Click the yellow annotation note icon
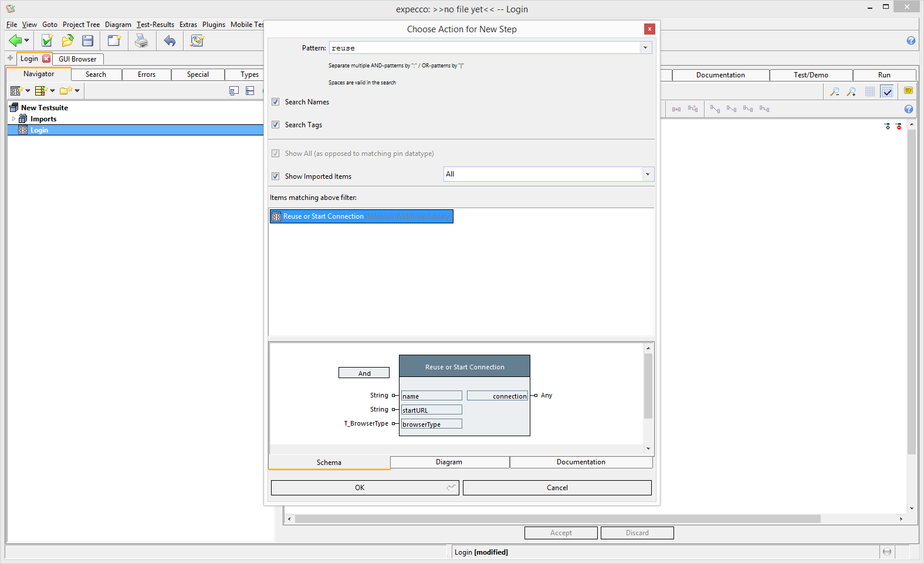924x564 pixels. tap(908, 91)
